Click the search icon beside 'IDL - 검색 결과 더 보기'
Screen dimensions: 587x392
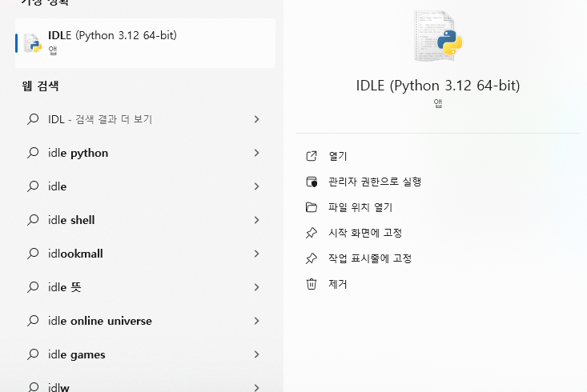(x=33, y=119)
